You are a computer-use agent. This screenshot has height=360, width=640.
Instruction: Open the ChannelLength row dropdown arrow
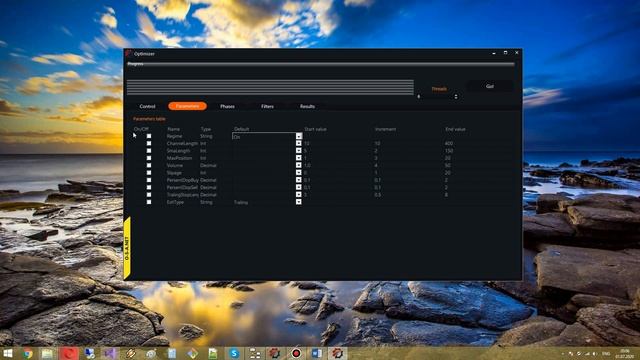(299, 143)
